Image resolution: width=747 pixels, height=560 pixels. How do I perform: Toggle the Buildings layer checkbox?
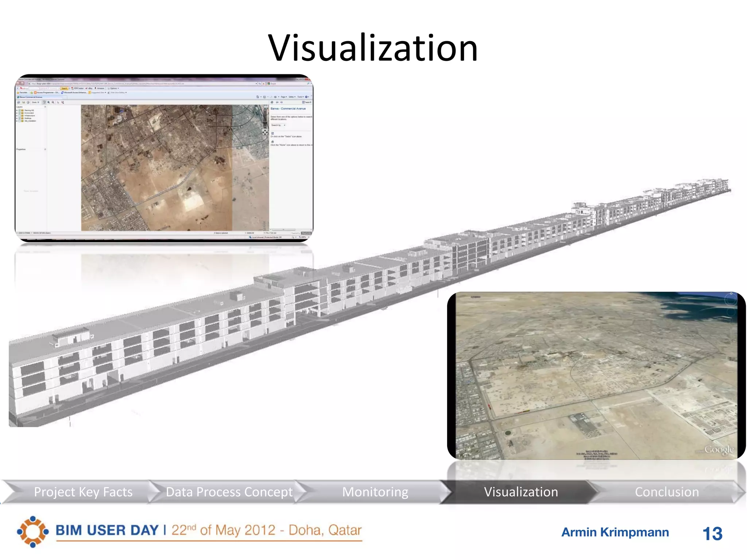point(20,118)
